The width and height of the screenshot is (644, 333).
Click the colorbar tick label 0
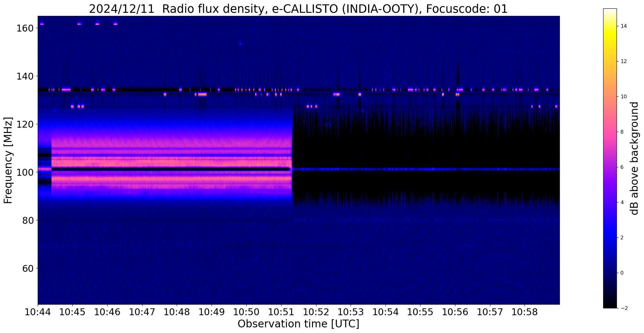point(622,273)
